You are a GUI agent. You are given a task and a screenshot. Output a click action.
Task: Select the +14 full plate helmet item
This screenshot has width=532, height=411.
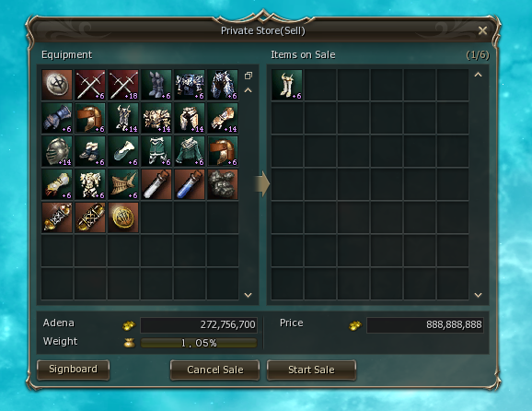click(57, 151)
